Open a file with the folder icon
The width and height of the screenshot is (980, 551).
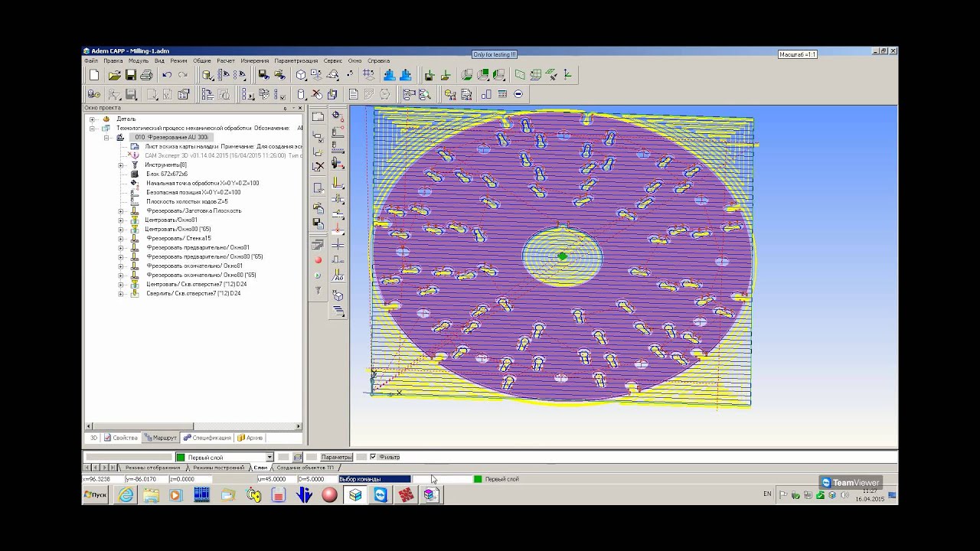(x=114, y=75)
